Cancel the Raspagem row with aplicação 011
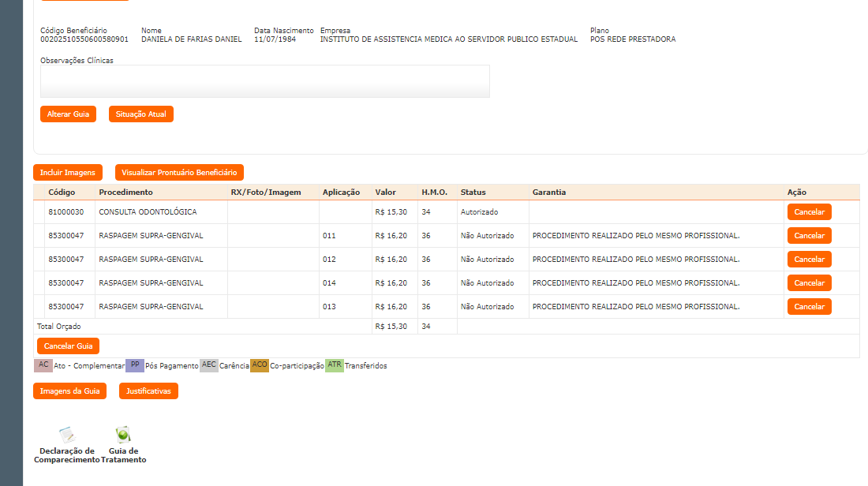 tap(810, 236)
